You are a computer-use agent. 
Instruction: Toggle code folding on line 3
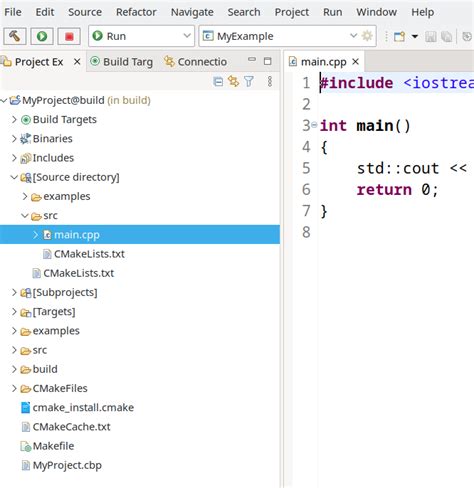click(x=314, y=125)
